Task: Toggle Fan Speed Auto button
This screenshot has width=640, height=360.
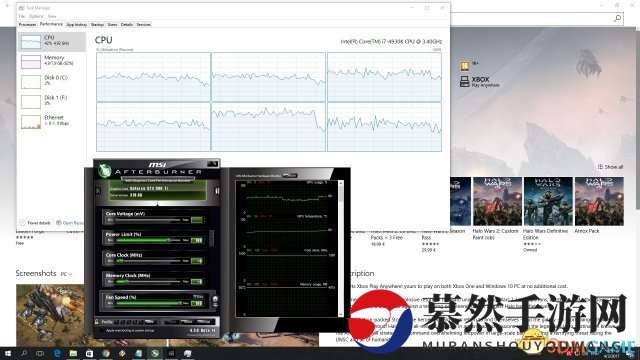Action: 198,297
